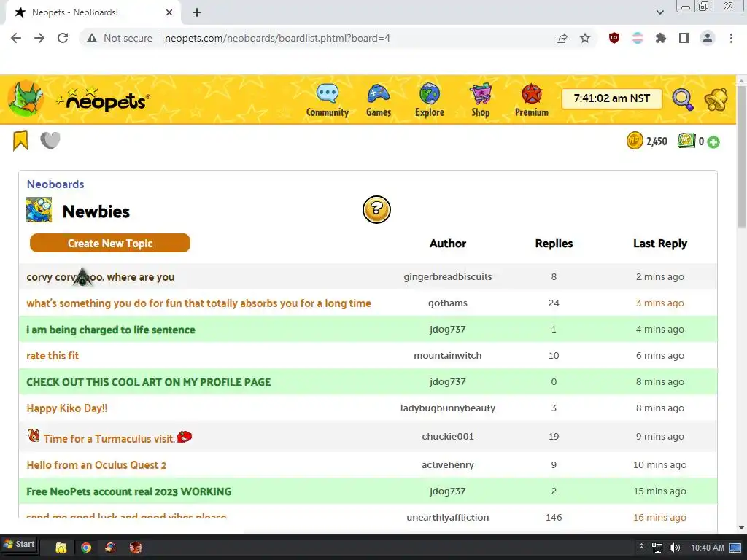Click the Neocash NC icon
The image size is (747, 560).
click(686, 141)
